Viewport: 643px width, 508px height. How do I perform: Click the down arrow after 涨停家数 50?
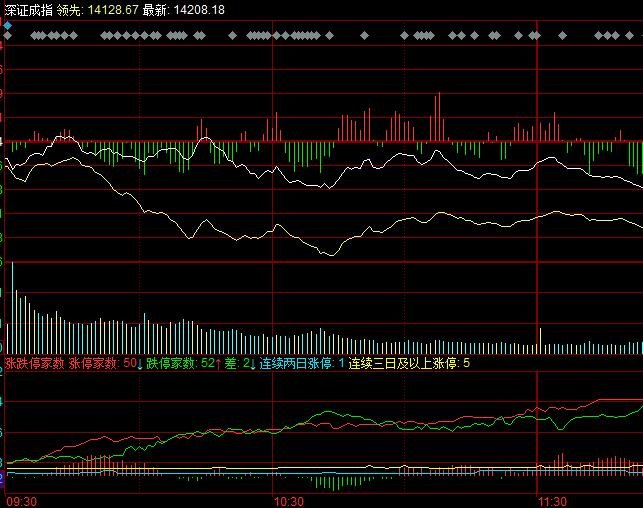[140, 364]
